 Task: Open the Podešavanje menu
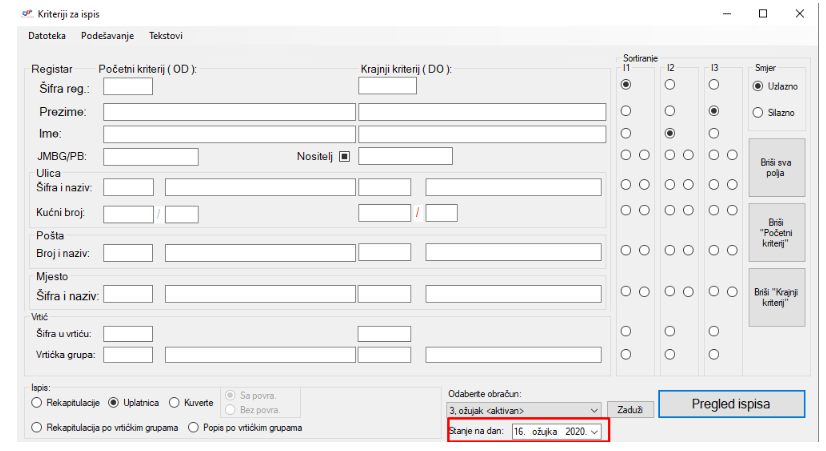[x=107, y=36]
